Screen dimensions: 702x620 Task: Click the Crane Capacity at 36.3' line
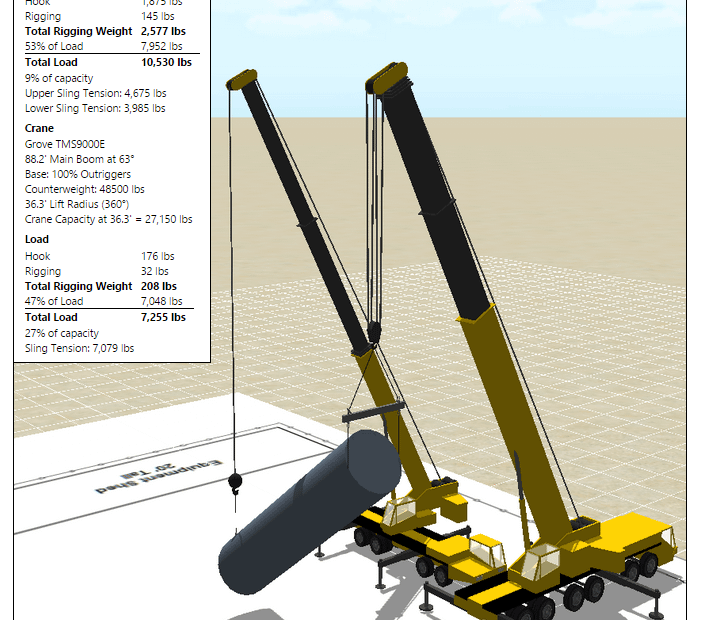pyautogui.click(x=108, y=219)
